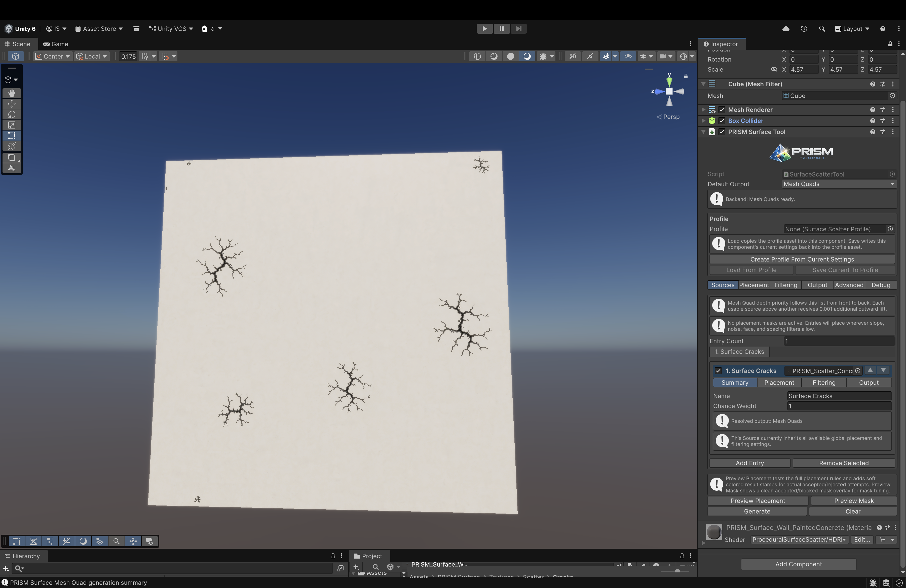
Task: Open the Local handle rotation dropdown
Action: [x=92, y=56]
